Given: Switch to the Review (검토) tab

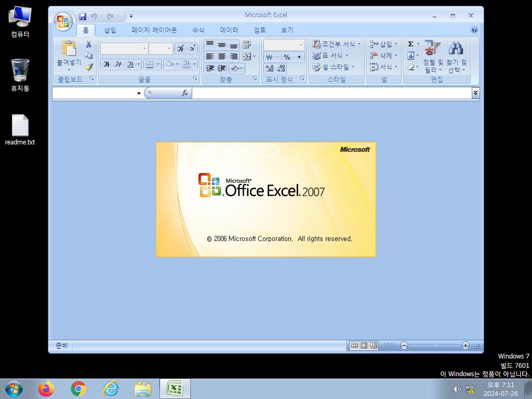Looking at the screenshot, I should point(260,30).
